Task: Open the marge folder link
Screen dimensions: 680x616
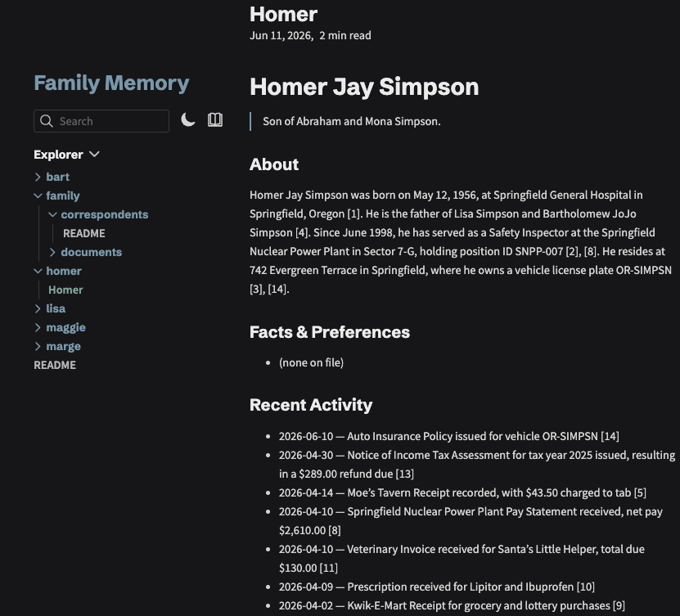Action: click(63, 346)
